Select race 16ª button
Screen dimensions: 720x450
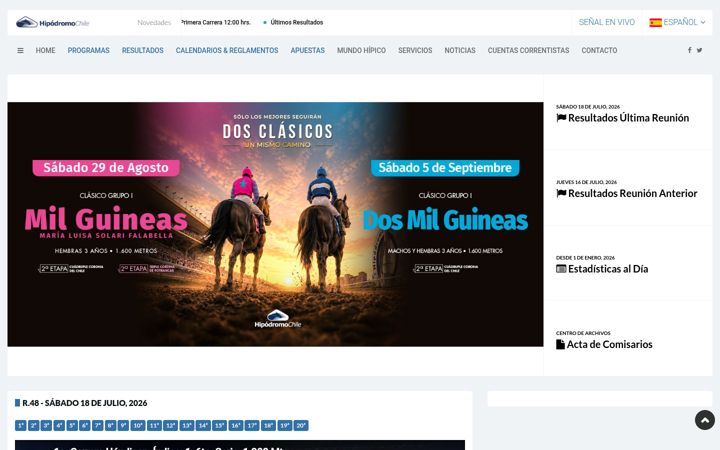pyautogui.click(x=236, y=426)
